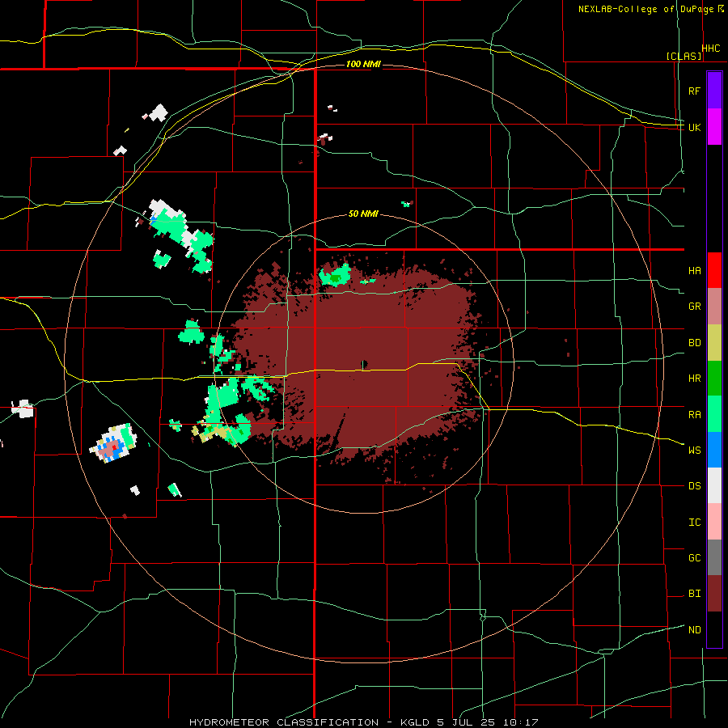This screenshot has width=728, height=728.
Task: Click the RF legend label
Action: 694,91
